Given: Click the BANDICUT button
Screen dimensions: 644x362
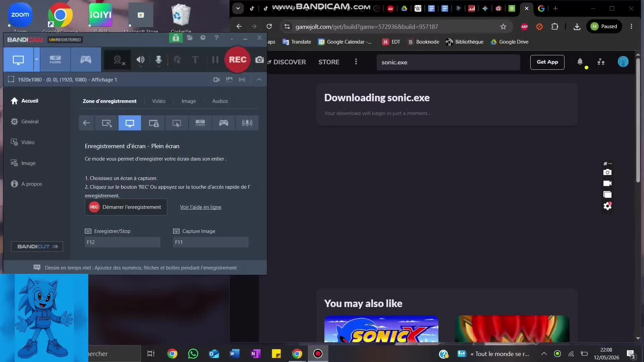Looking at the screenshot, I should [37, 247].
